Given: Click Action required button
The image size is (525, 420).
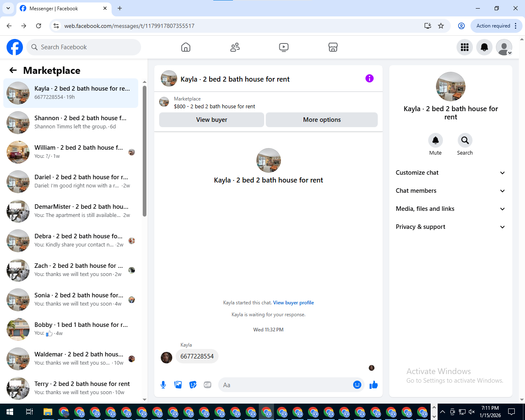Looking at the screenshot, I should tap(493, 26).
